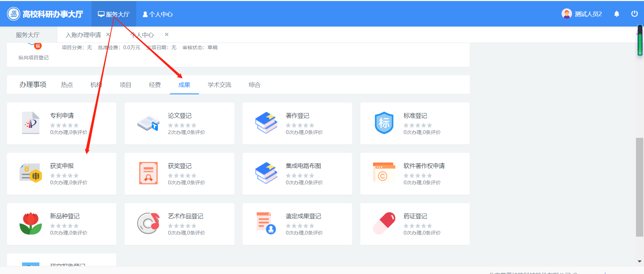Click the 获奖申报 award icon
The image size is (644, 274).
coord(31,173)
